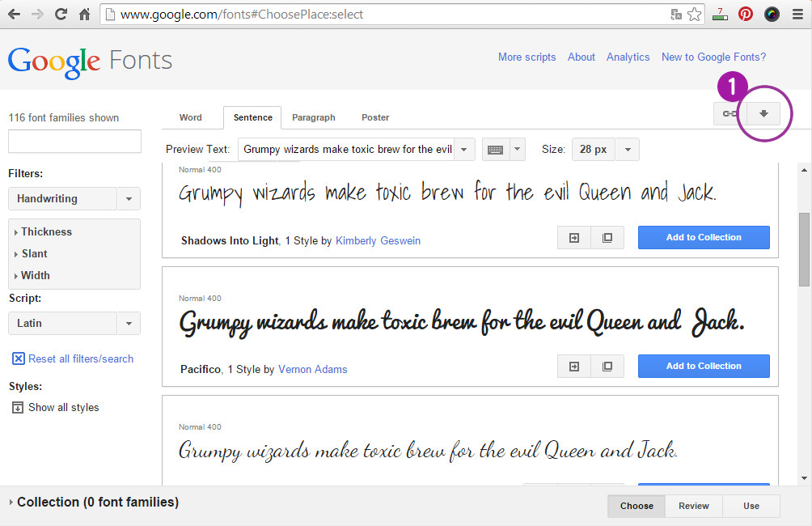Switch to the Poster tab
Screen dimensions: 812x526
375,118
